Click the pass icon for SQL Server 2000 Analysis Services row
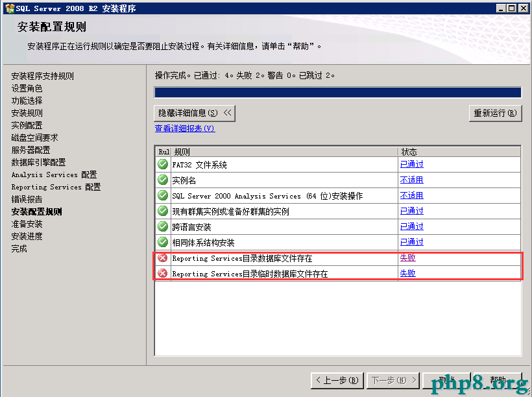 163,195
